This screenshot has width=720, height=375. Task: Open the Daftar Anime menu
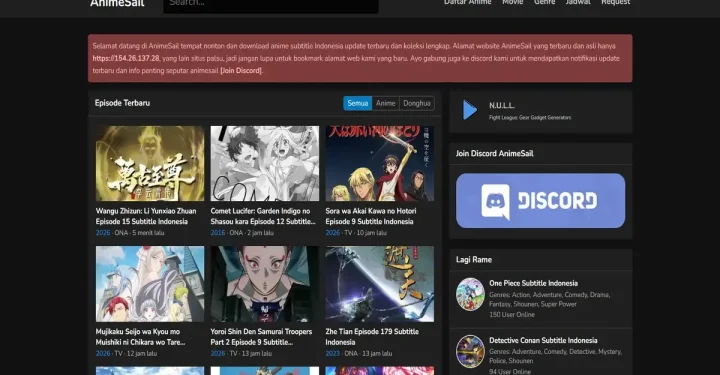467,3
